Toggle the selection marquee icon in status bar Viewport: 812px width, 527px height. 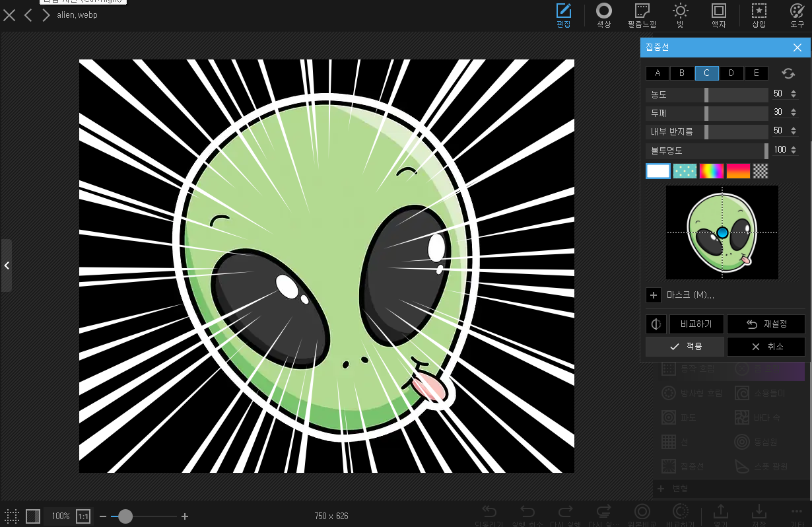tap(12, 516)
